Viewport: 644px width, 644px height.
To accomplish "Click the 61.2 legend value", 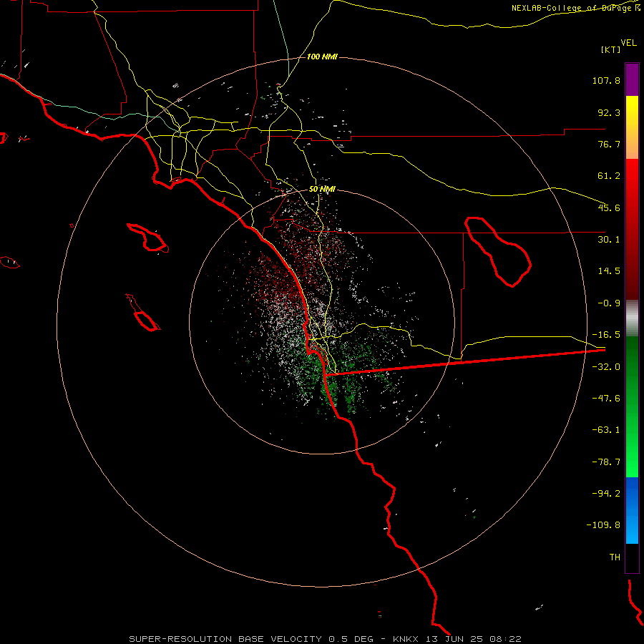I will 609,176.
